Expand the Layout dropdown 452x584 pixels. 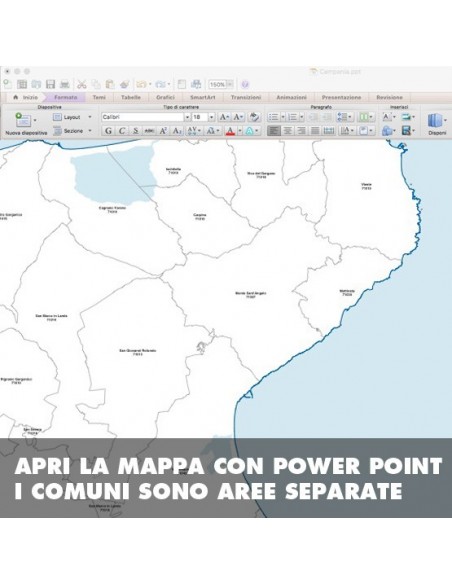point(90,117)
